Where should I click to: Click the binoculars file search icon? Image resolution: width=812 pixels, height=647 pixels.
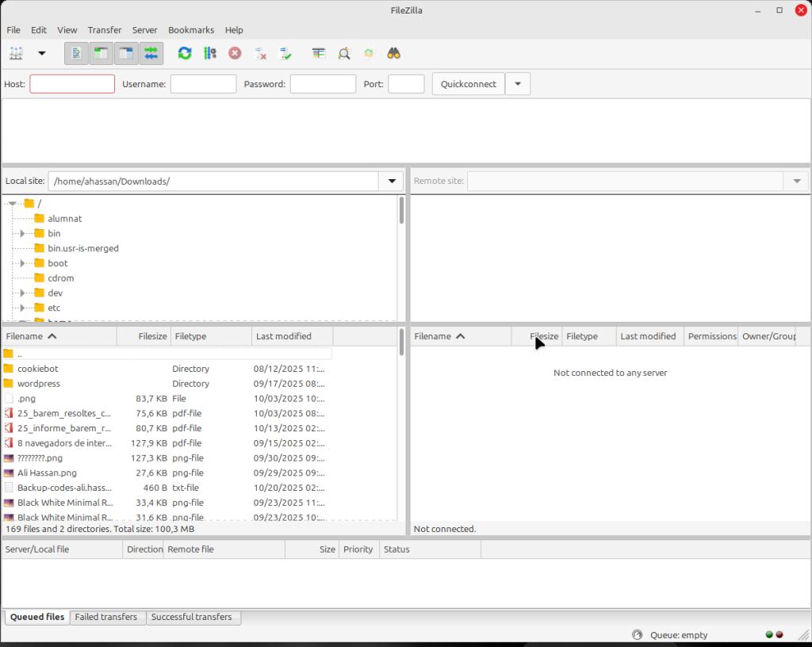[x=393, y=53]
